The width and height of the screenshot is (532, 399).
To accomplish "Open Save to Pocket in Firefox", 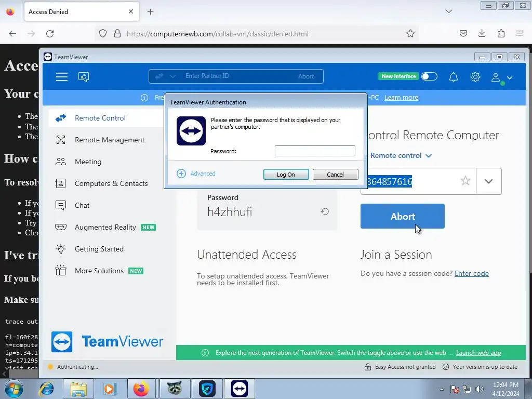I will pos(463,33).
